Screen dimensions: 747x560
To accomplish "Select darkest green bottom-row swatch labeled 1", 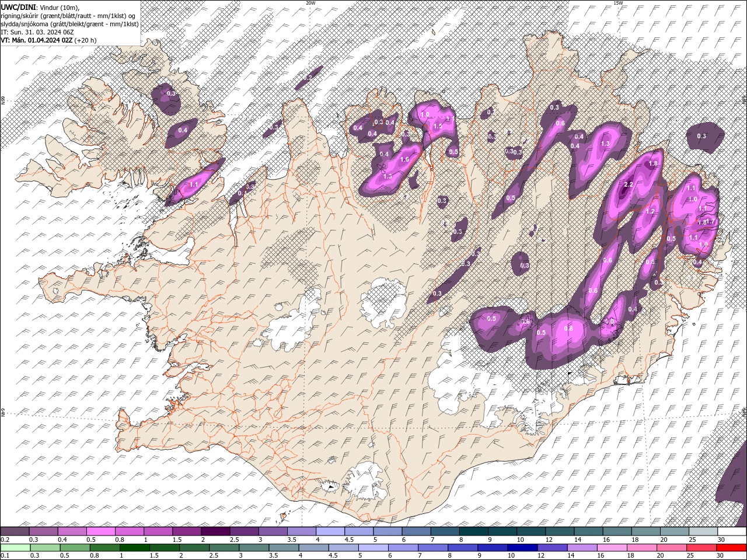I will [x=134, y=548].
